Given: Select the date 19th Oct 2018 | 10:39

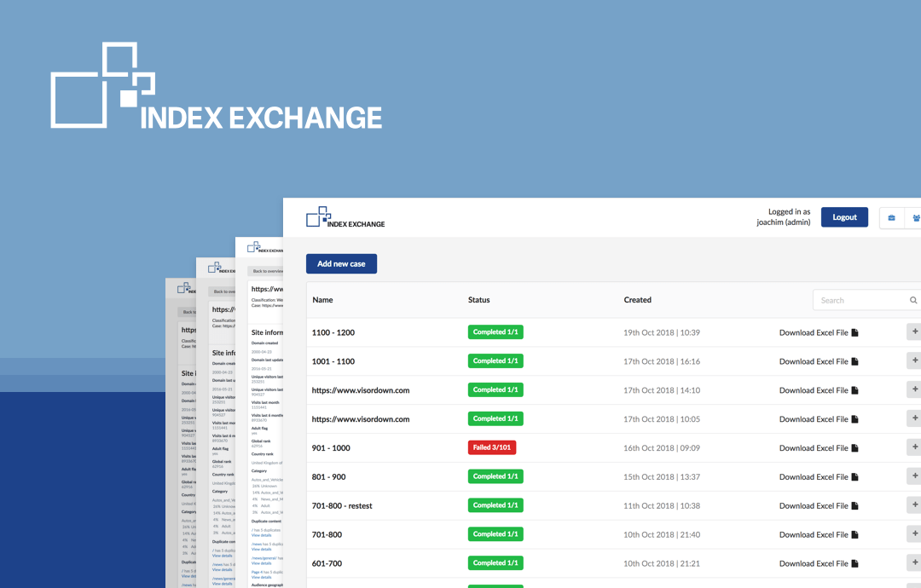Looking at the screenshot, I should click(662, 332).
